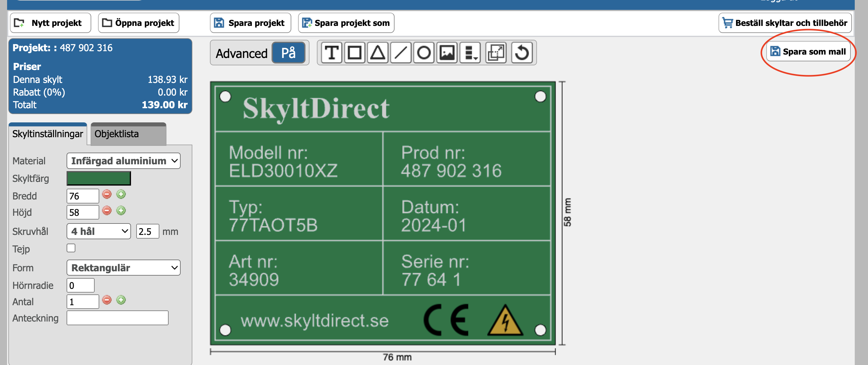The width and height of the screenshot is (868, 365).
Task: Open the Skruvhål 4 hål dropdown
Action: (x=99, y=231)
